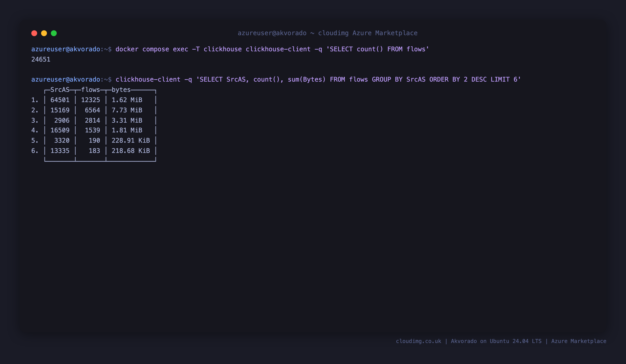Select the bytes value 218.68 KiB
626x364 pixels.
tap(131, 151)
